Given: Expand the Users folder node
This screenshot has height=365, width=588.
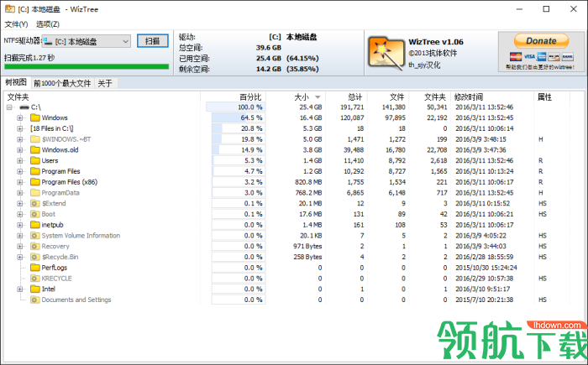Looking at the screenshot, I should coord(20,160).
